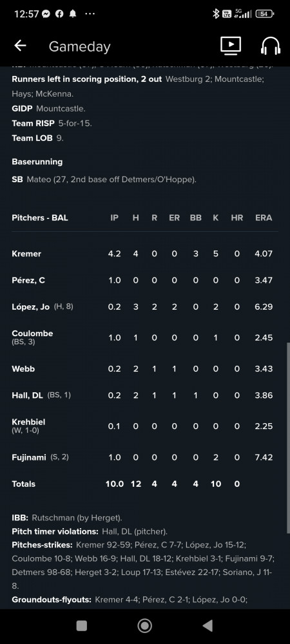Select Fujinami pitcher name

(x=29, y=457)
